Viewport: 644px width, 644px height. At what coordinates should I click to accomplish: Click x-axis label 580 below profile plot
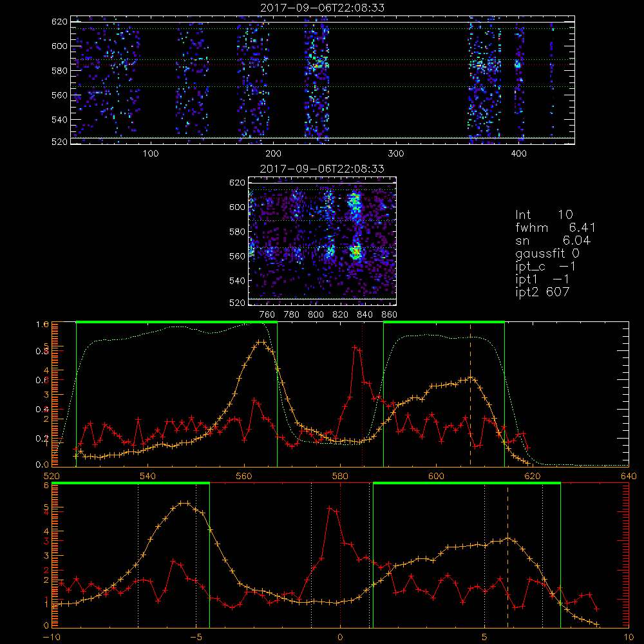click(x=340, y=477)
